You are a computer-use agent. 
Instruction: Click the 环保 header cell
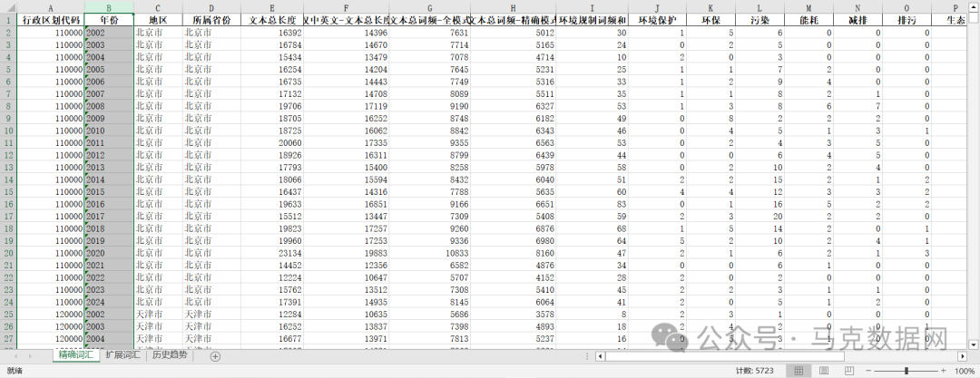coord(710,20)
